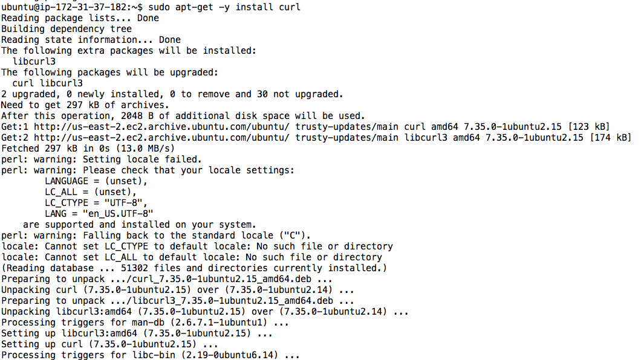Click the 'curl libcurl3' upgraded packages line
Viewport: 644px width, 360px height.
pos(48,83)
